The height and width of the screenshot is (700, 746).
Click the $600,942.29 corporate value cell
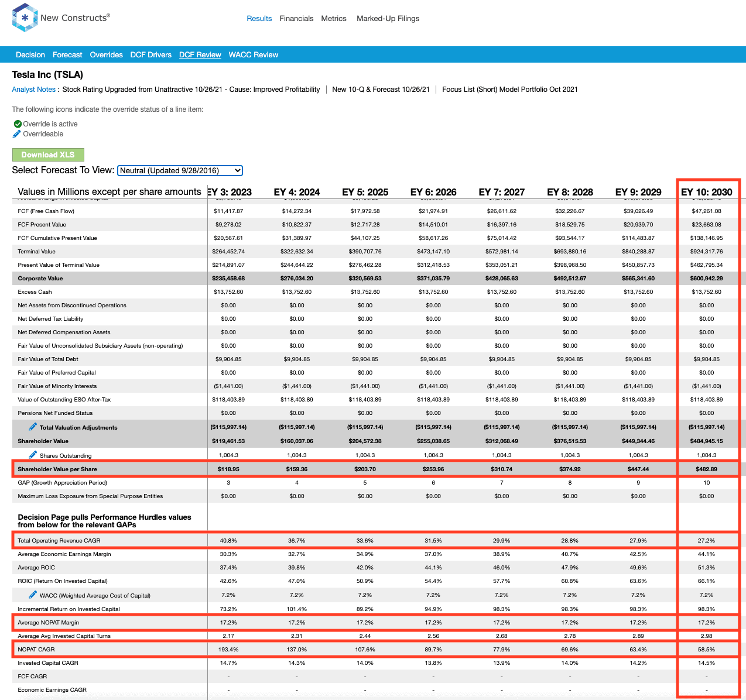(x=706, y=279)
